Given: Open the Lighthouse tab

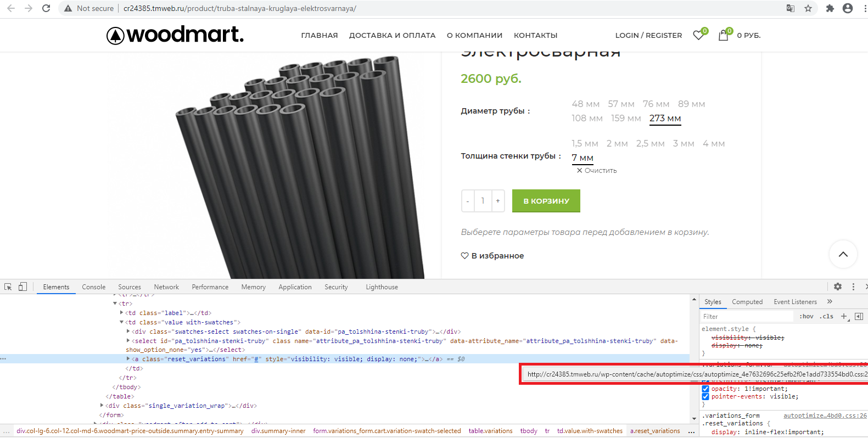Looking at the screenshot, I should pyautogui.click(x=382, y=287).
